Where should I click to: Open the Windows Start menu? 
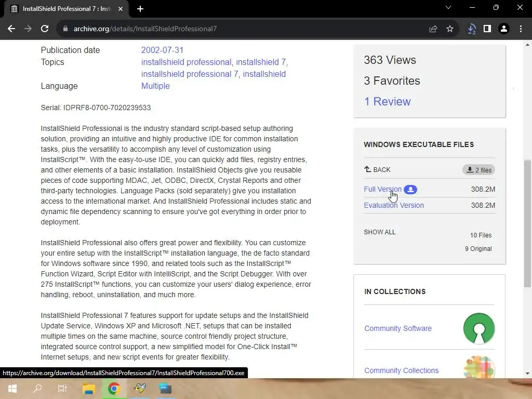(12, 389)
